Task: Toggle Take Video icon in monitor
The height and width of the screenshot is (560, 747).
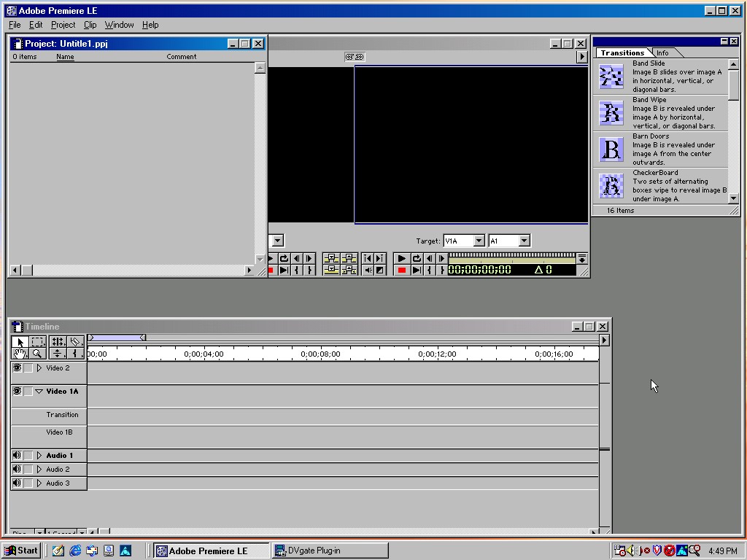Action: [379, 270]
